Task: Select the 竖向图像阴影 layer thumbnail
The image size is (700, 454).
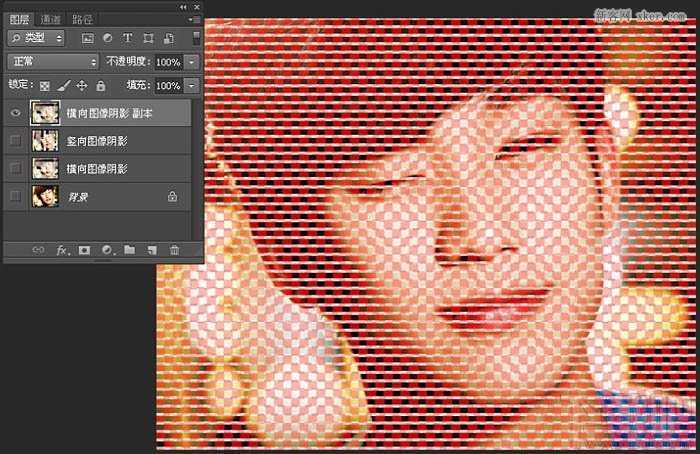Action: click(x=45, y=141)
